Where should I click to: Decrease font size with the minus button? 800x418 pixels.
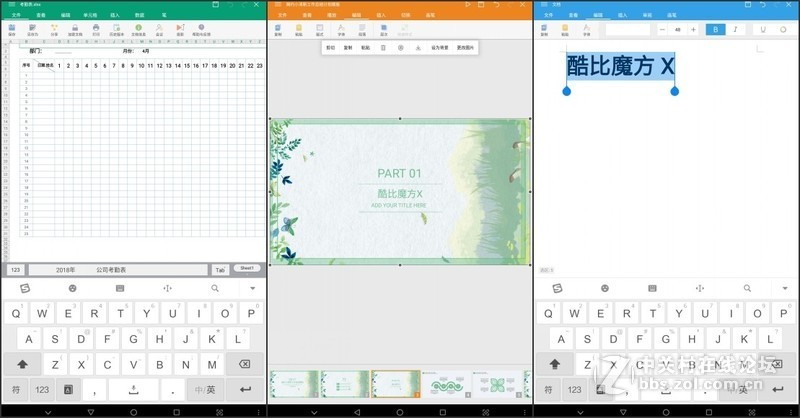(662, 30)
